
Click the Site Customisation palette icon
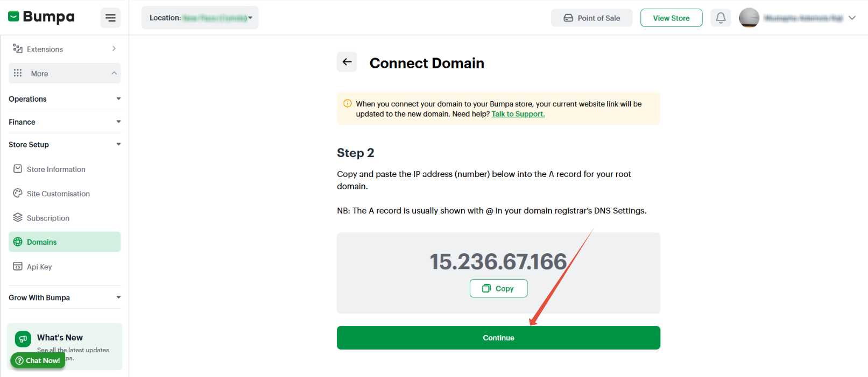point(18,193)
